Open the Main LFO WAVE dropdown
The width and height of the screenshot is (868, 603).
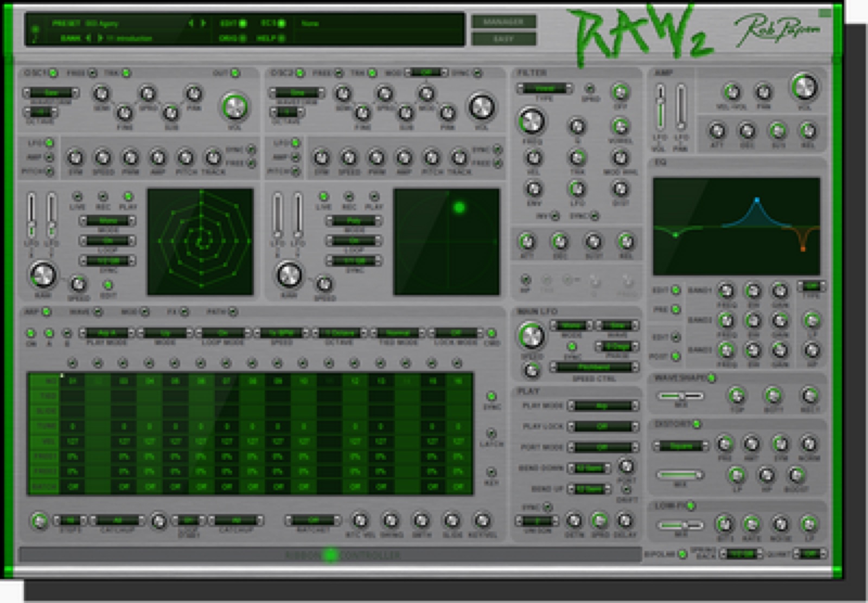coord(617,325)
